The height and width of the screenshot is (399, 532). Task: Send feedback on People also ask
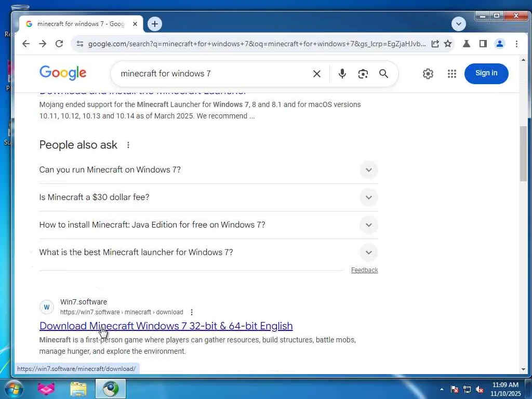click(x=364, y=270)
